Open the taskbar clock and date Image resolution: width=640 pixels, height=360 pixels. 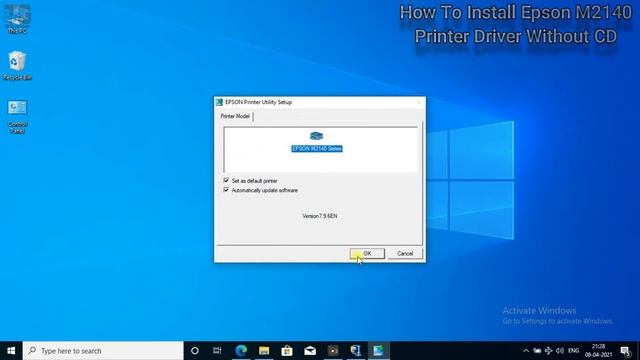click(598, 351)
